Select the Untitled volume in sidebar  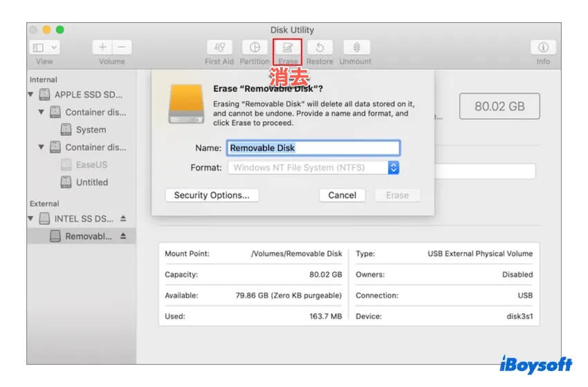point(91,182)
